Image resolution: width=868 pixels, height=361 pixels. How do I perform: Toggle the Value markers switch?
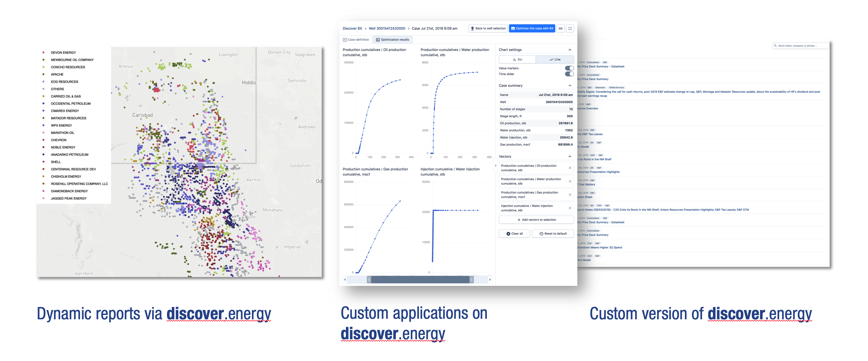(x=569, y=68)
